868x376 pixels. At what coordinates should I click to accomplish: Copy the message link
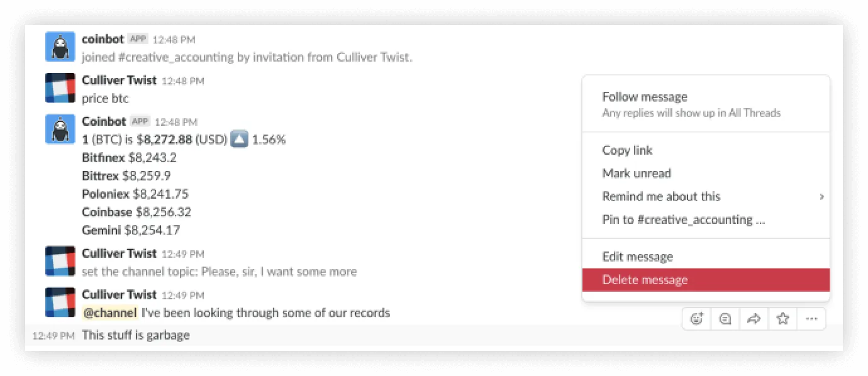click(x=626, y=150)
